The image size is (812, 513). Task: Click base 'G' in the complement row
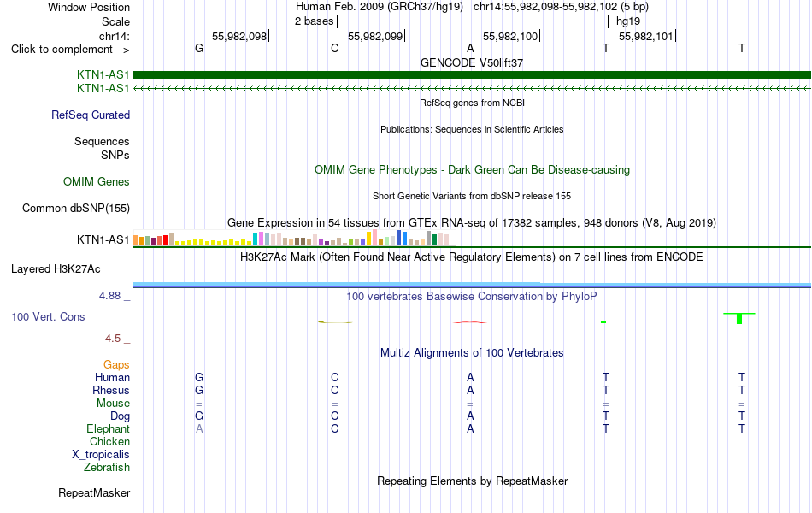click(199, 48)
